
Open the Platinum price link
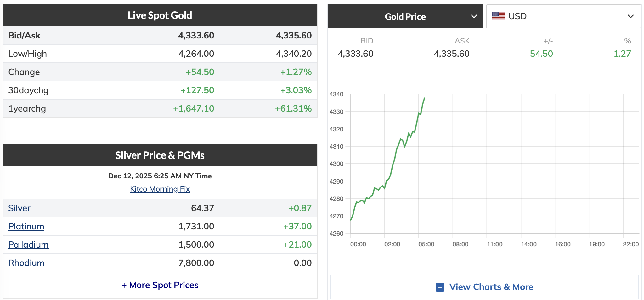pos(26,227)
